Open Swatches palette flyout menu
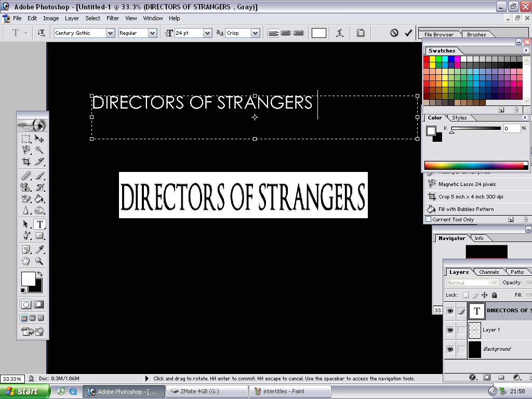Viewport: 532px width, 399px height. (526, 50)
